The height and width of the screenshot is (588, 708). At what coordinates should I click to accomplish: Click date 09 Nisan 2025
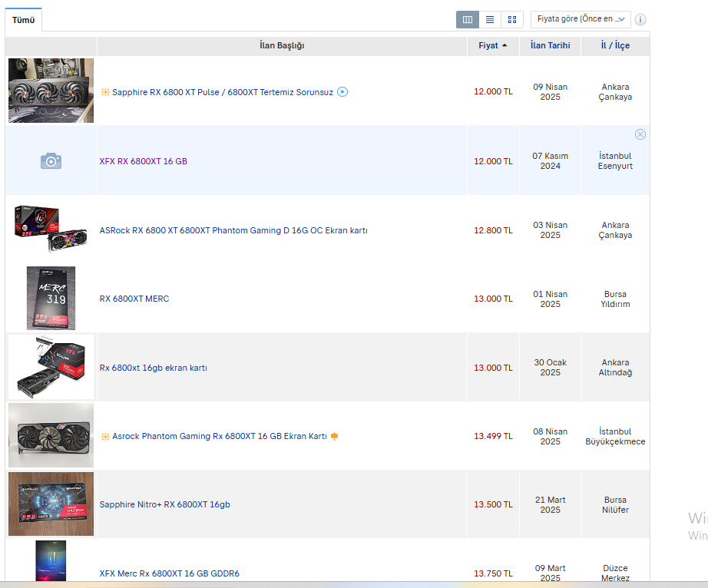(550, 92)
